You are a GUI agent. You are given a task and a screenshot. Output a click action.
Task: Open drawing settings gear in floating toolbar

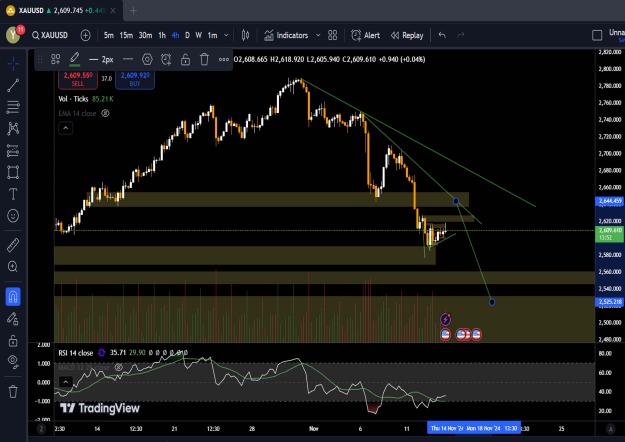147,59
